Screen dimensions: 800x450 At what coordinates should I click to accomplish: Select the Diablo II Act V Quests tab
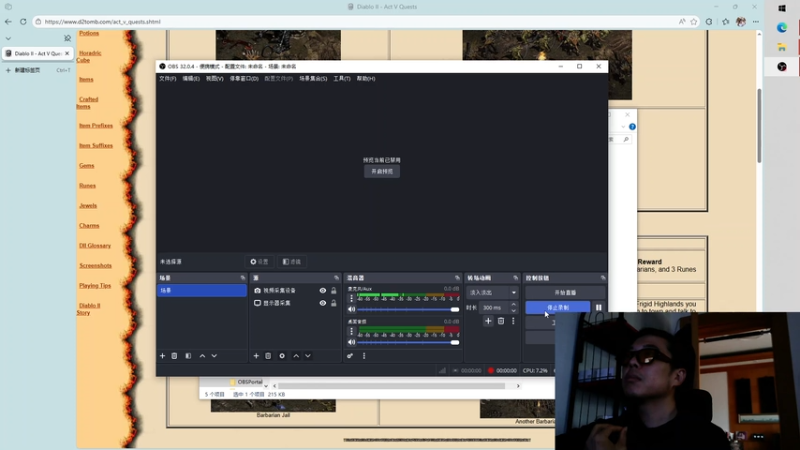(x=37, y=53)
